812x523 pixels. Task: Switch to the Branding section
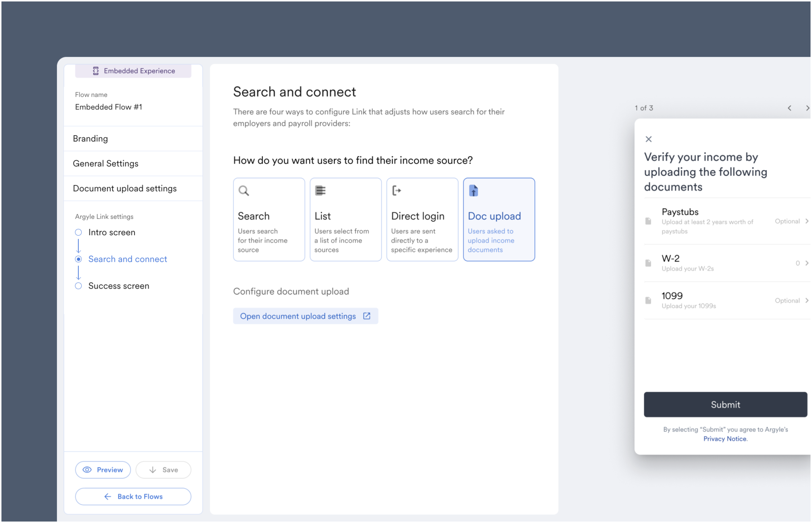click(x=90, y=138)
